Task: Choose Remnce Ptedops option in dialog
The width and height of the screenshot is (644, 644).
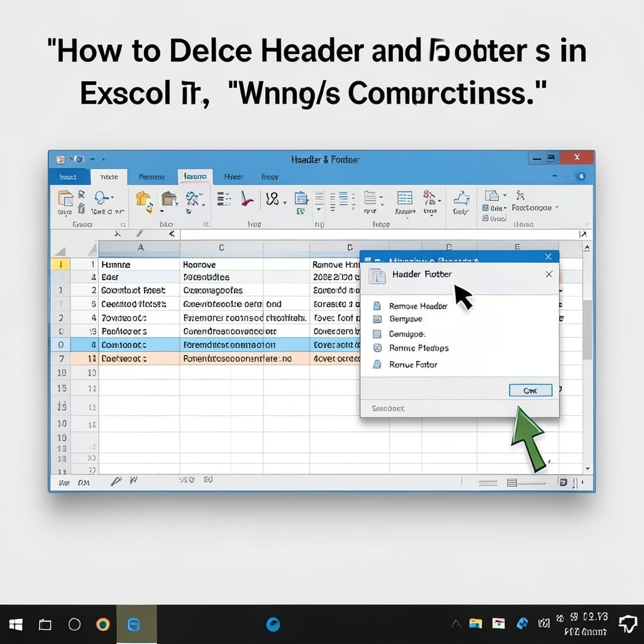Action: click(x=418, y=348)
